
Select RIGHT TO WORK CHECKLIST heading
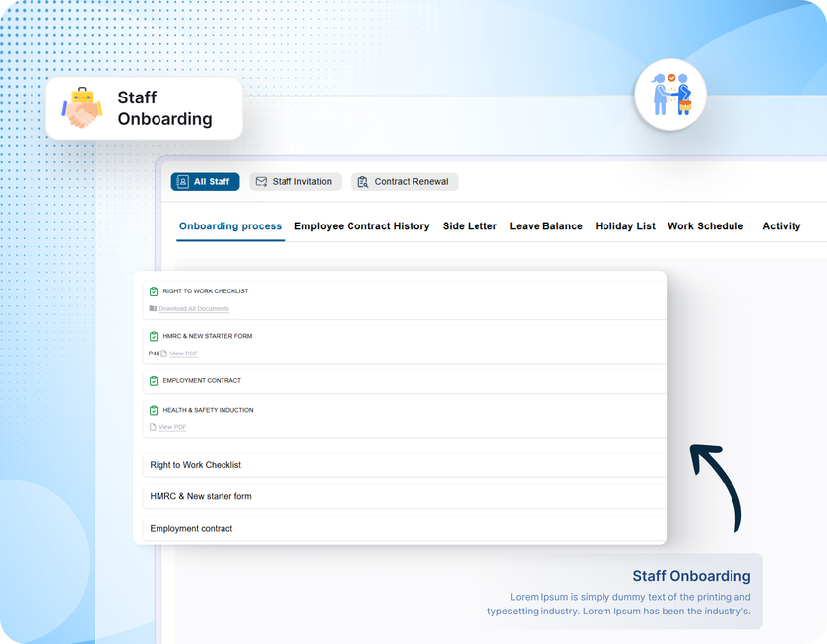pyautogui.click(x=205, y=291)
